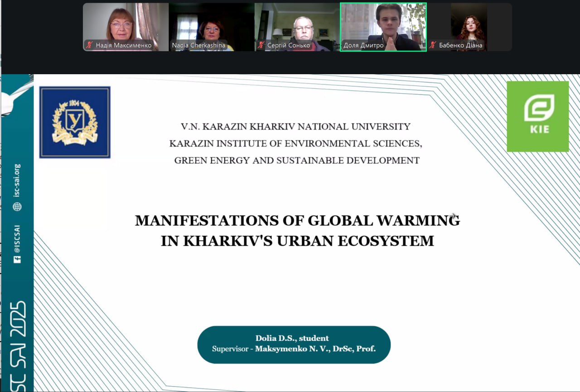Open the @ISCSAI social handle link
Viewport: 580px width, 392px height.
17,238
